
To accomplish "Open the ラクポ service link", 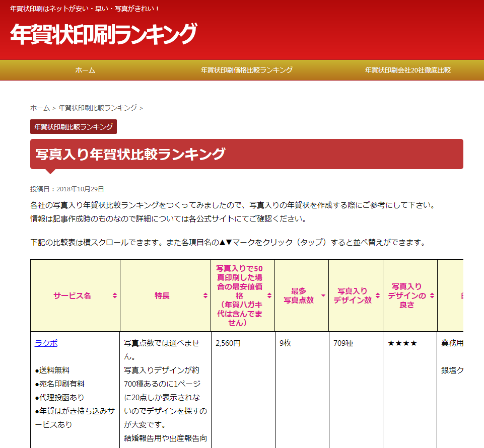I will (x=46, y=343).
